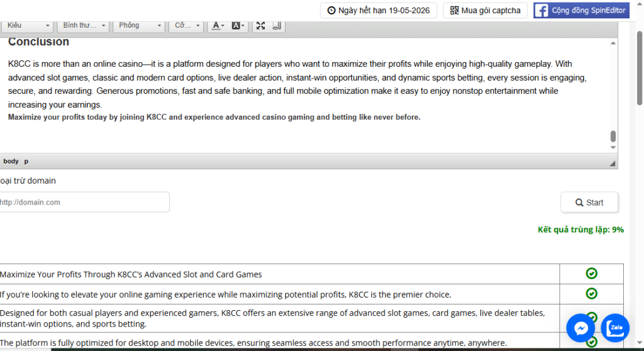Open the Phông font dropdown
The height and width of the screenshot is (351, 644).
click(x=139, y=26)
